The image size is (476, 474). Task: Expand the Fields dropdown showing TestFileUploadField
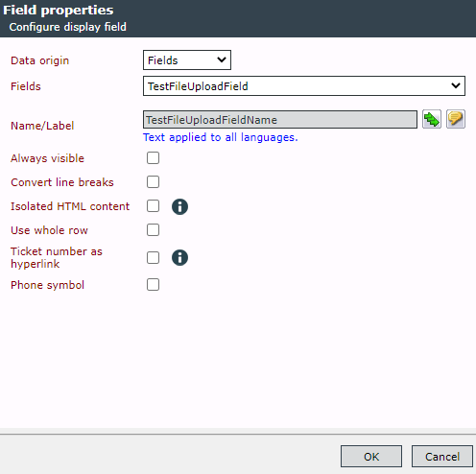coord(304,86)
